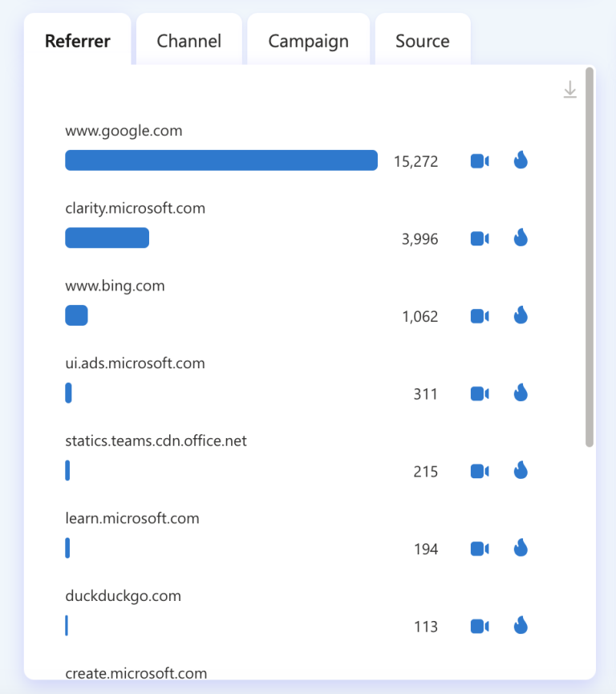Download the referrer data

[x=570, y=89]
